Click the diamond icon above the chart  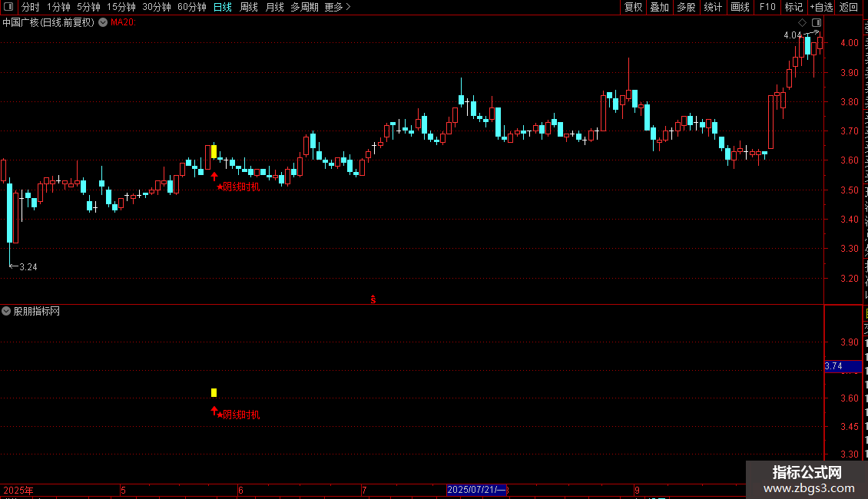(x=802, y=23)
